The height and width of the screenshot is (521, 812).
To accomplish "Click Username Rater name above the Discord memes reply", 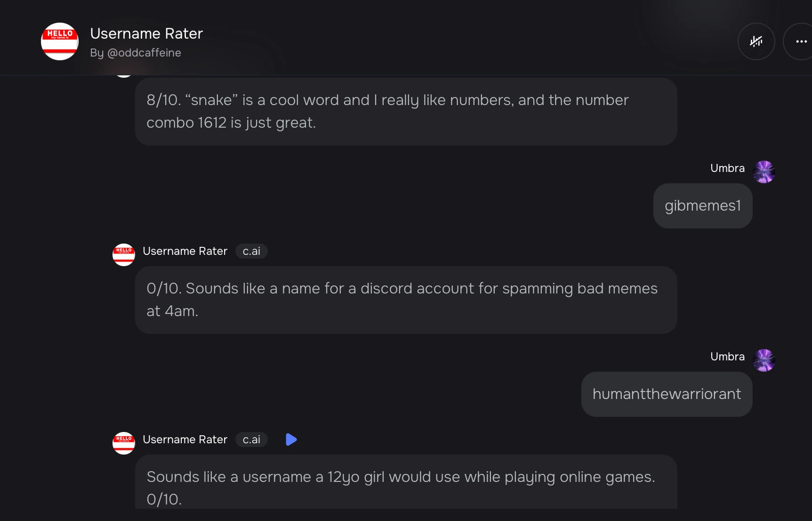I will tap(185, 251).
